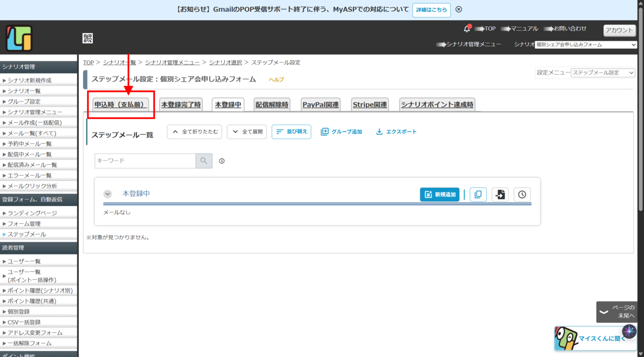
Task: Open CSV一括登録 in sidebar
Action: 24,322
